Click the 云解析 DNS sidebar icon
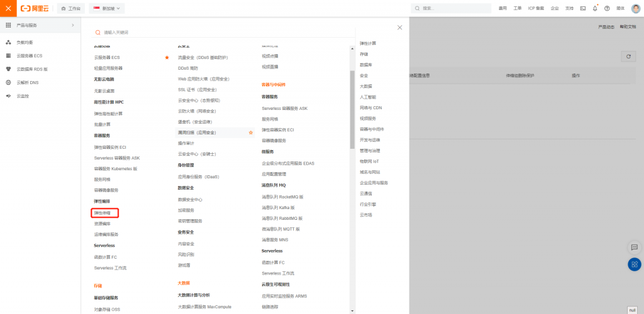 coord(8,83)
